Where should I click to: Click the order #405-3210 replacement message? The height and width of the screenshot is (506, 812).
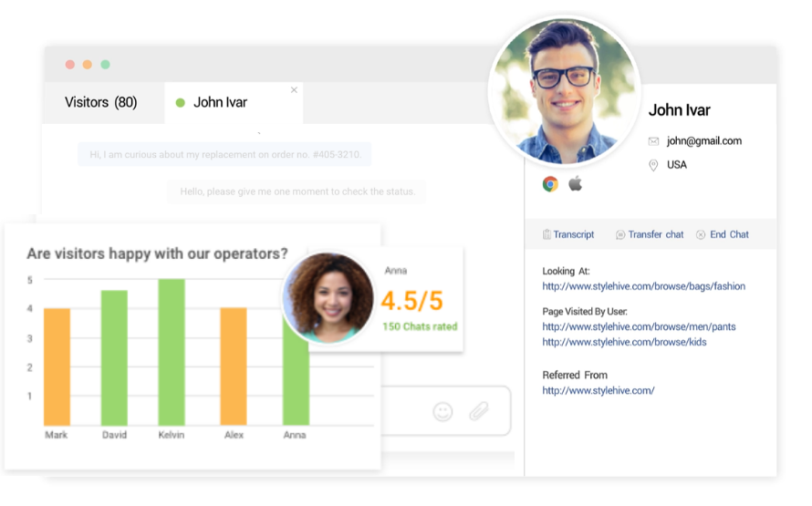coord(224,154)
